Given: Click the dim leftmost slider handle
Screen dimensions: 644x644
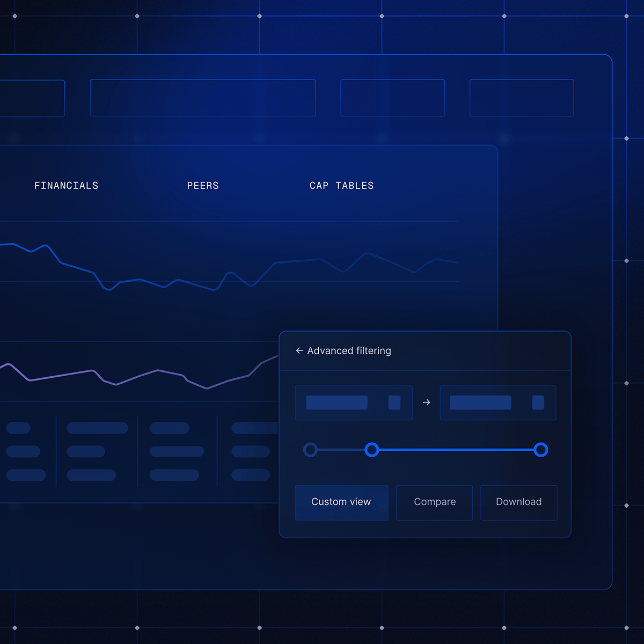Looking at the screenshot, I should [310, 450].
